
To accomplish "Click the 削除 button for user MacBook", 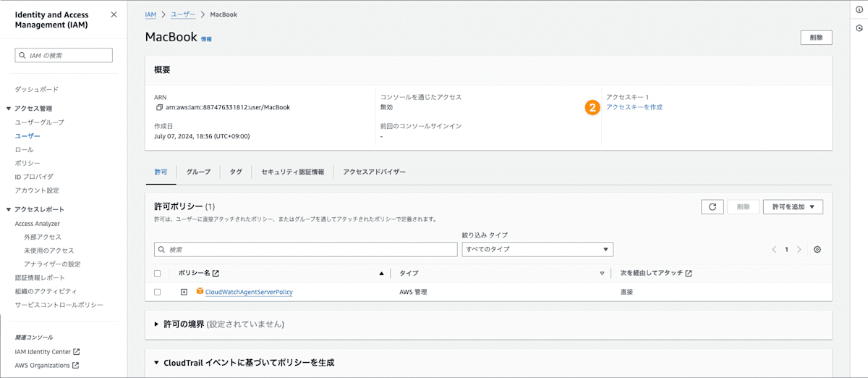I will [816, 38].
